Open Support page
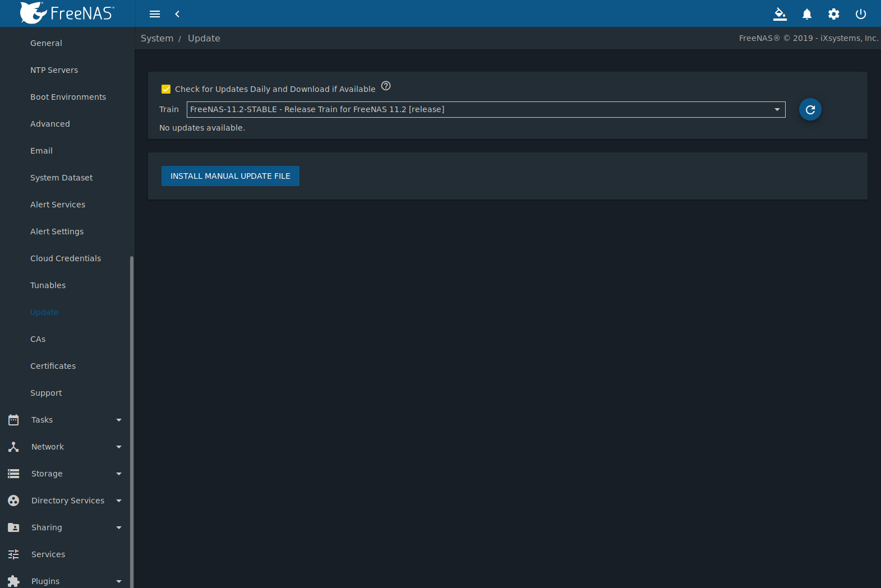Viewport: 881px width, 588px height. (x=46, y=393)
